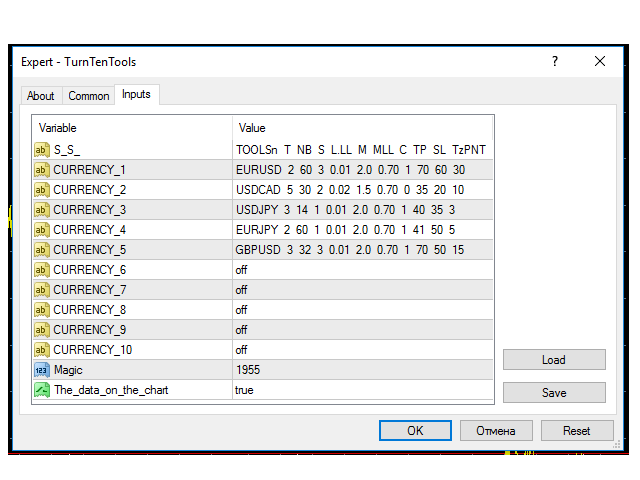Click the string icon beside CURRENCY_7
Image resolution: width=640 pixels, height=480 pixels.
(42, 290)
